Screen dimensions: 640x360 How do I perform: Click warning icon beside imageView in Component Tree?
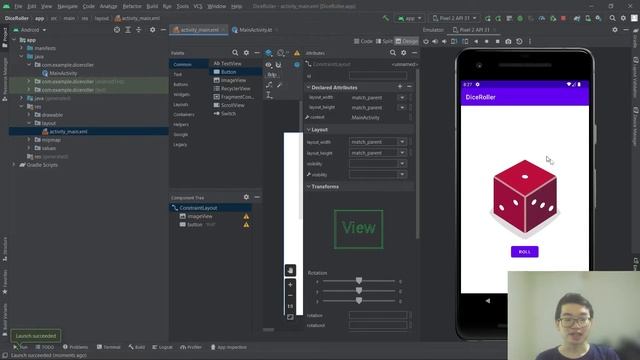coord(246,216)
